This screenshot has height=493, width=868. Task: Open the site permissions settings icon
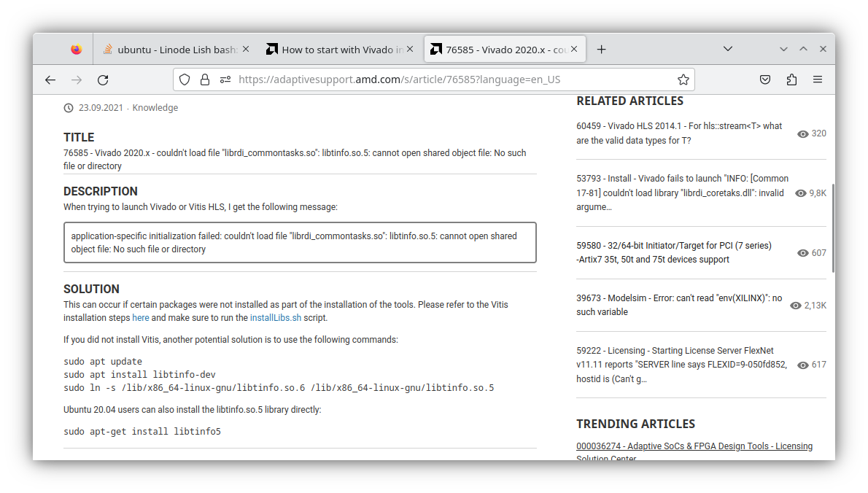click(x=225, y=79)
